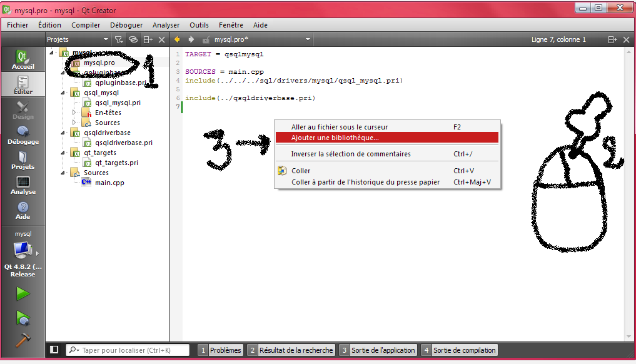The image size is (636, 364).
Task: Go back with the left arrow
Action: [177, 39]
